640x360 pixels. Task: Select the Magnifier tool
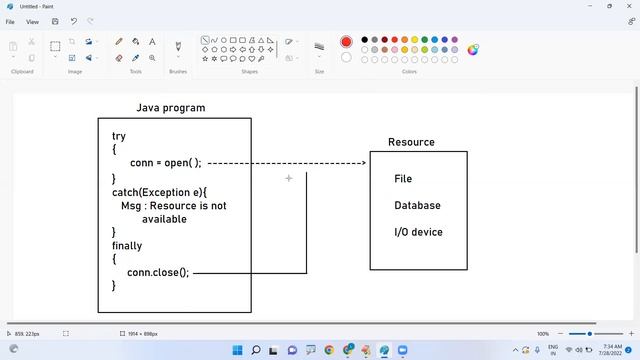click(x=152, y=58)
